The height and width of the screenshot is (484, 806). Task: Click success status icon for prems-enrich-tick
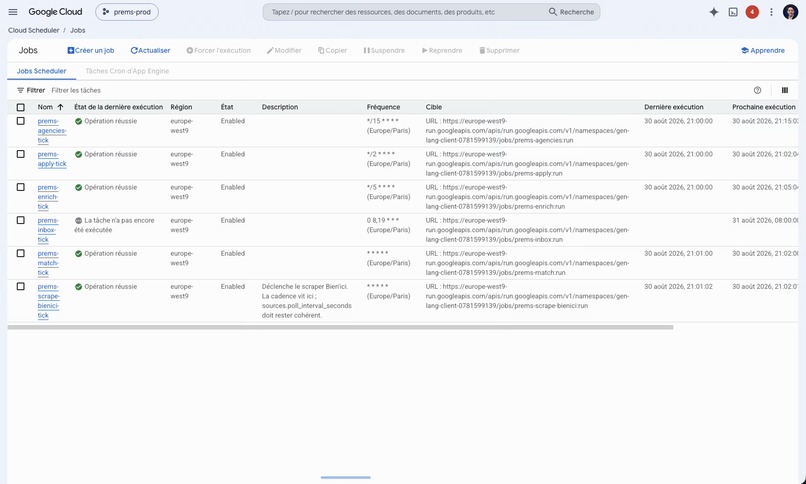tap(79, 188)
